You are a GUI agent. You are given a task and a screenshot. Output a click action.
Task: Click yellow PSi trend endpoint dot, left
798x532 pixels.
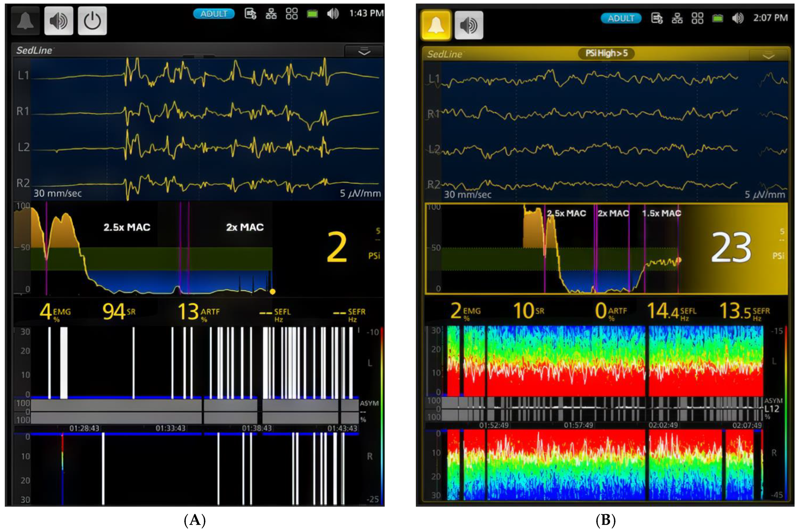pyautogui.click(x=272, y=291)
